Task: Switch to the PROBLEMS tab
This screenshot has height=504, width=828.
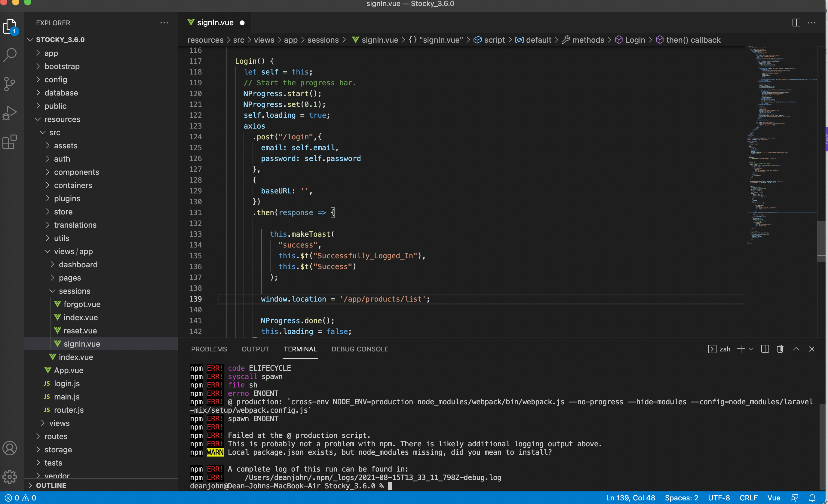Action: pyautogui.click(x=209, y=349)
